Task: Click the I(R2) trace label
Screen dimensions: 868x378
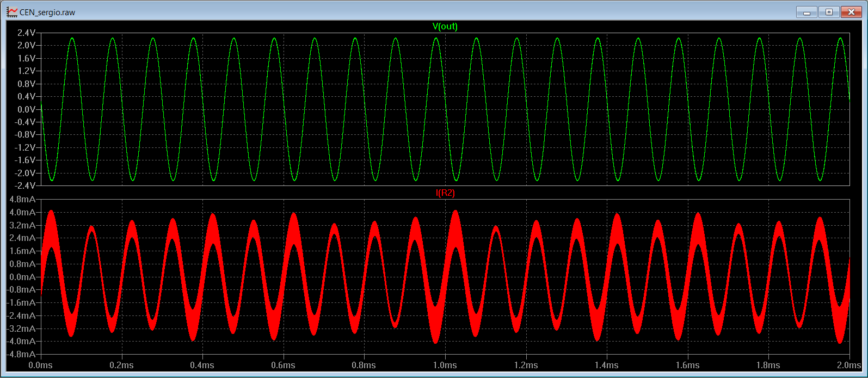Action: click(x=445, y=193)
